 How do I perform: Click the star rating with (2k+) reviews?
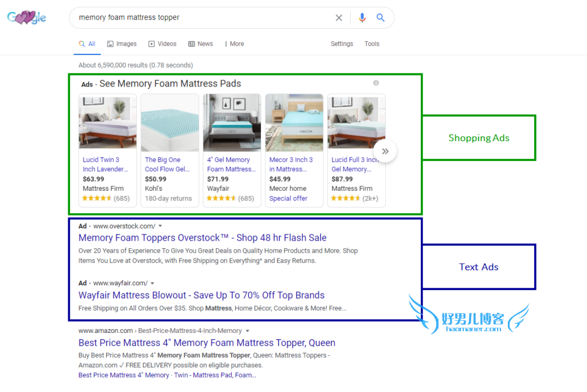coord(346,198)
